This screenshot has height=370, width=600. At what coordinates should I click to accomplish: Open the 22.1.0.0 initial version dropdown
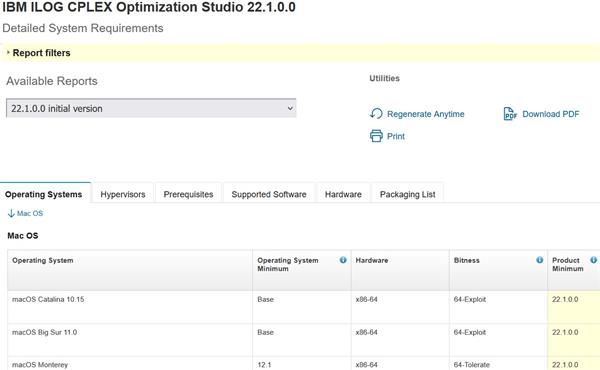[x=151, y=108]
